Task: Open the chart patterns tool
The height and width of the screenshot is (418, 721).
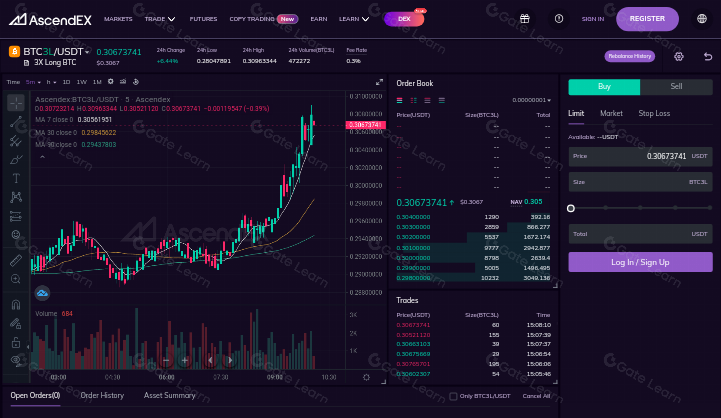Action: tap(16, 197)
